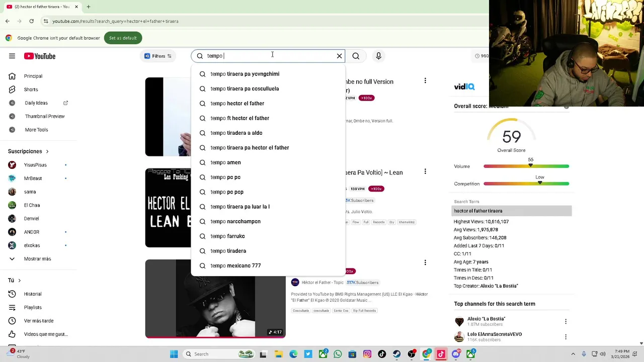The width and height of the screenshot is (644, 362).
Task: Choose suggestion 'tempo ft hector el father'
Action: tap(268, 118)
